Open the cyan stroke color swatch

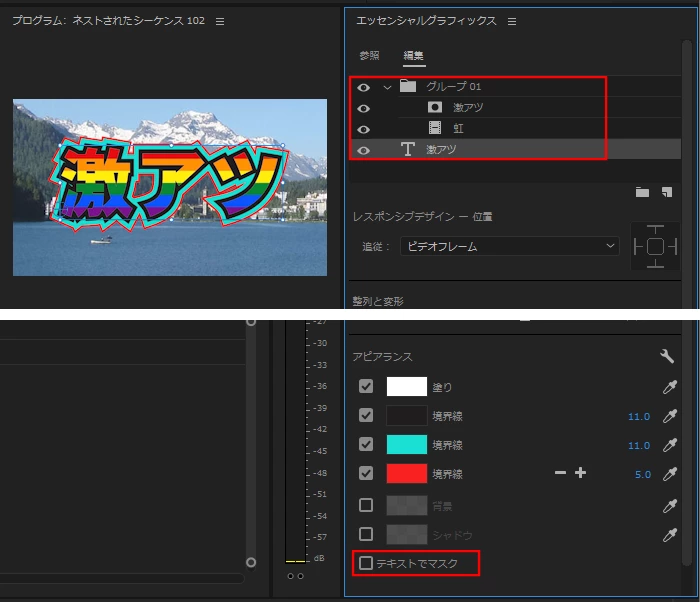pyautogui.click(x=407, y=444)
